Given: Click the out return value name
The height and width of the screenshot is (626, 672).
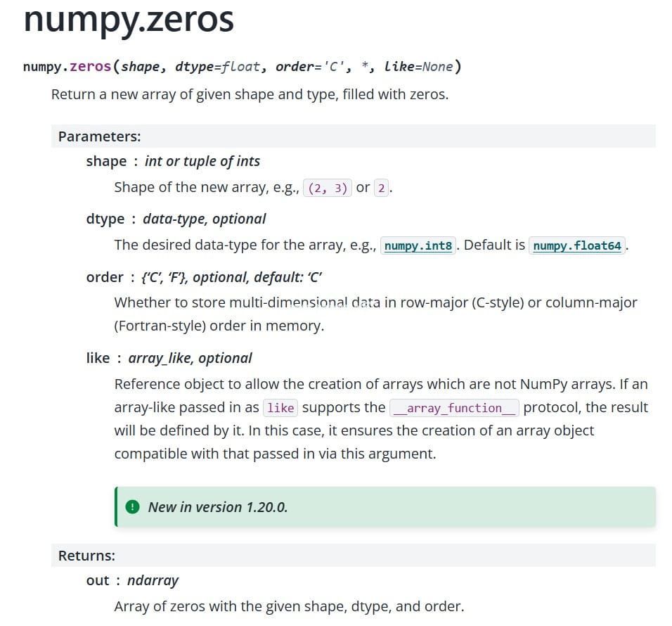Looking at the screenshot, I should (x=98, y=580).
